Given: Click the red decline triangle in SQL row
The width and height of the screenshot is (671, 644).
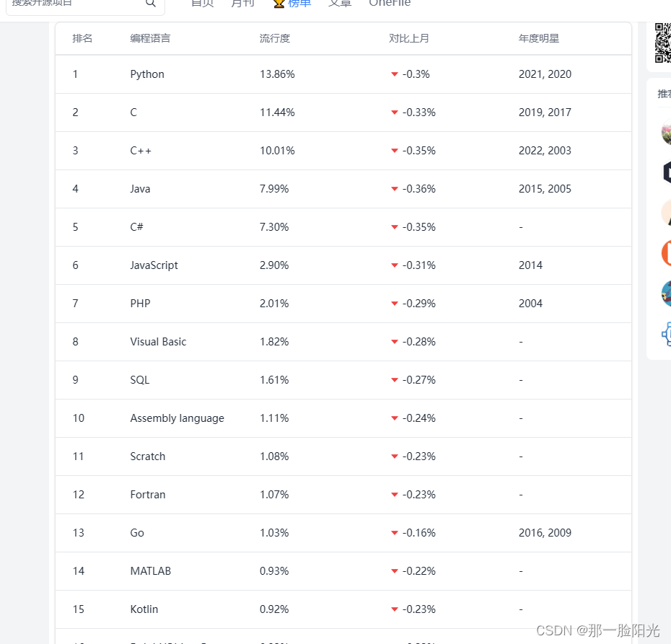Looking at the screenshot, I should pos(394,379).
